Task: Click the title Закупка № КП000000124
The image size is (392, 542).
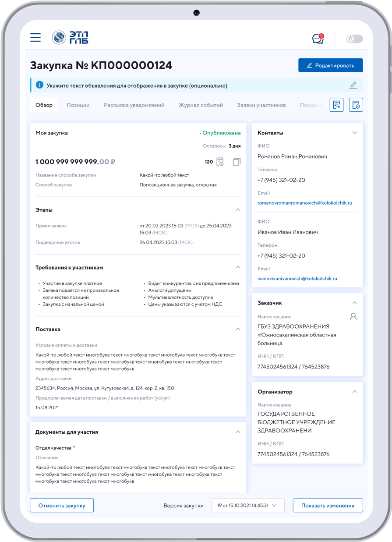Action: click(x=101, y=66)
